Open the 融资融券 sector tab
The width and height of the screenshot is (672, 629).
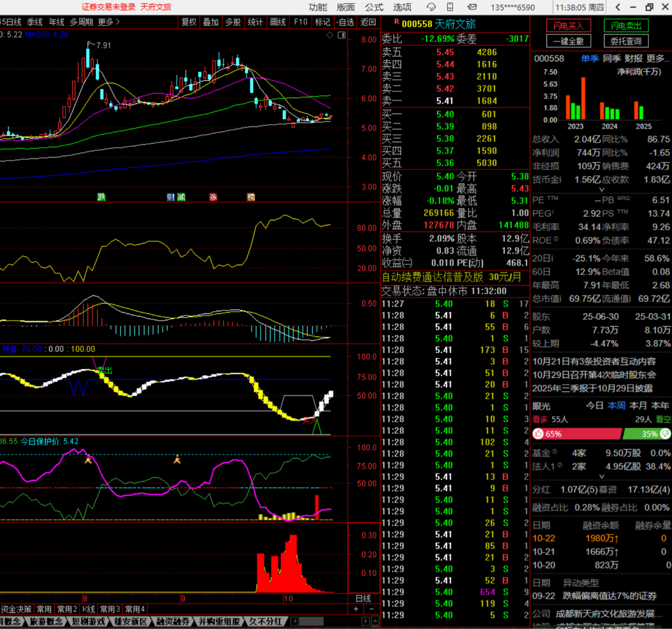(x=173, y=621)
